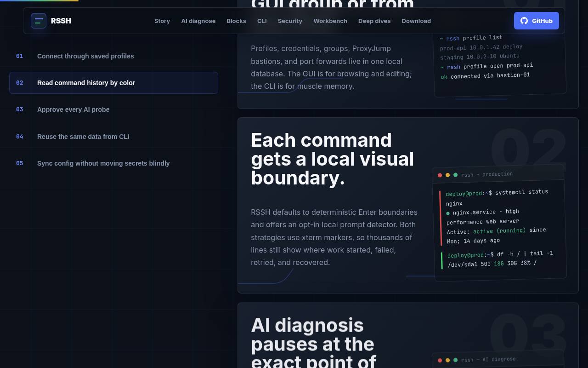Click the '/dev/sda1 50G 18G 30G 38% /' output line

pyautogui.click(x=492, y=264)
